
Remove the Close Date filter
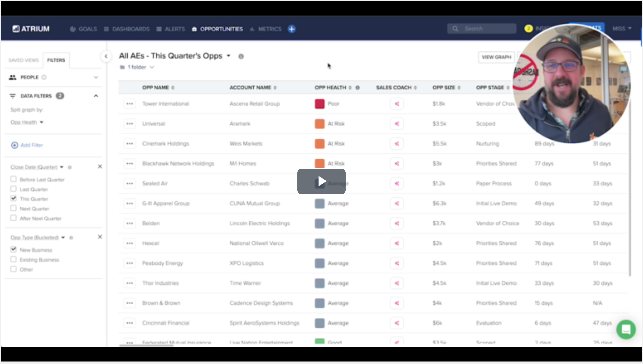[100, 166]
